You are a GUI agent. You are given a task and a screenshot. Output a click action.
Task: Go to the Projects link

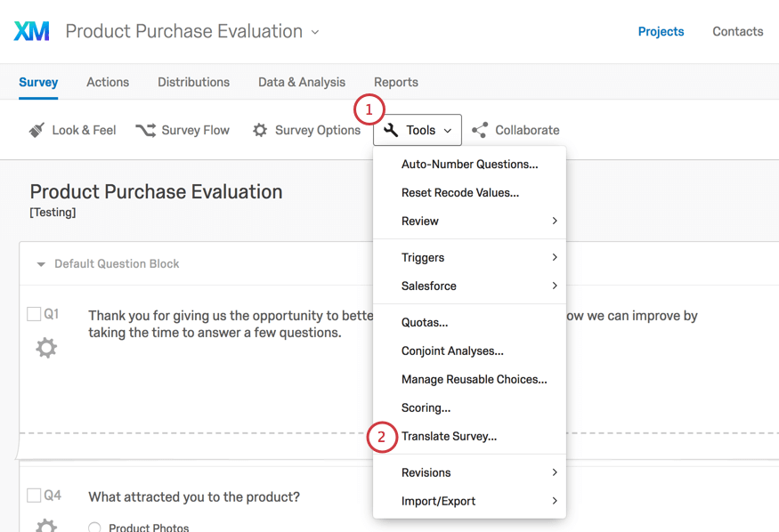pyautogui.click(x=661, y=31)
